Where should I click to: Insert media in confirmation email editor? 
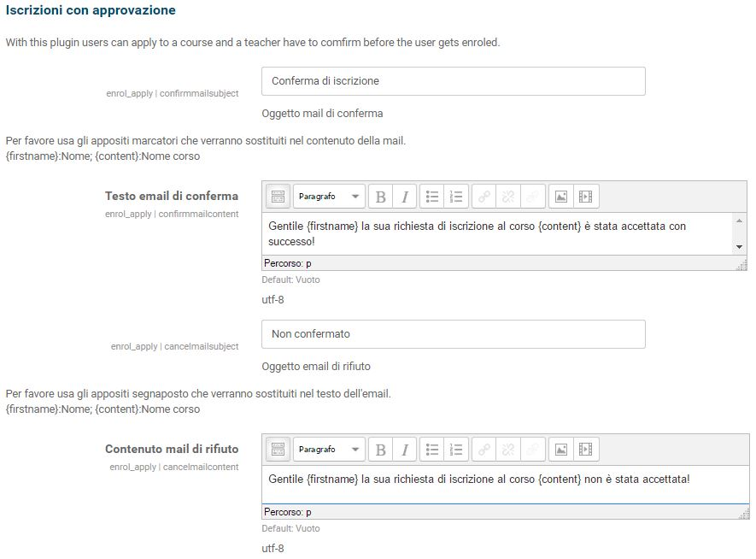585,197
